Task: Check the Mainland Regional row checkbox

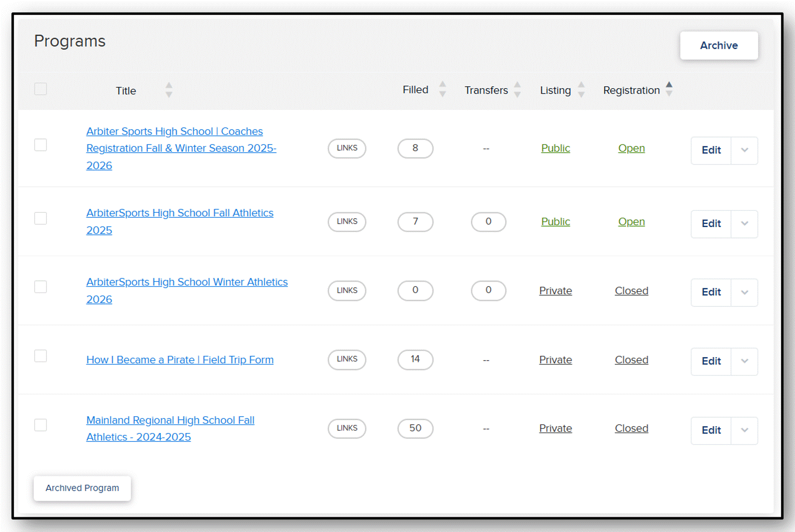Action: pyautogui.click(x=40, y=425)
